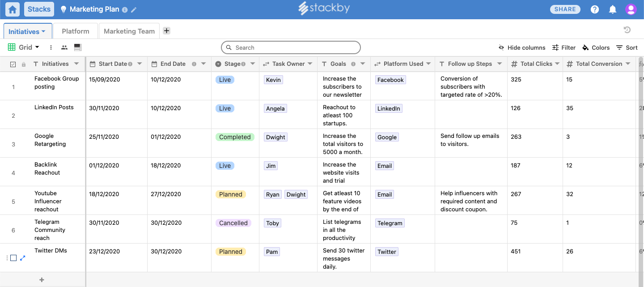Toggle the select-all rows checkbox
Viewport: 644px width, 287px height.
(13, 64)
